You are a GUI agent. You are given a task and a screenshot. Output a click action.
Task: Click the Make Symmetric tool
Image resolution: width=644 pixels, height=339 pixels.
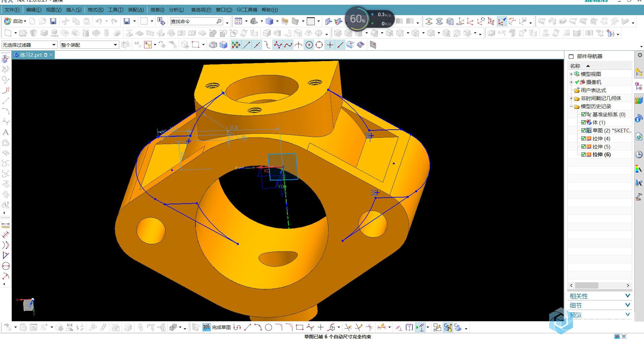[x=409, y=327]
